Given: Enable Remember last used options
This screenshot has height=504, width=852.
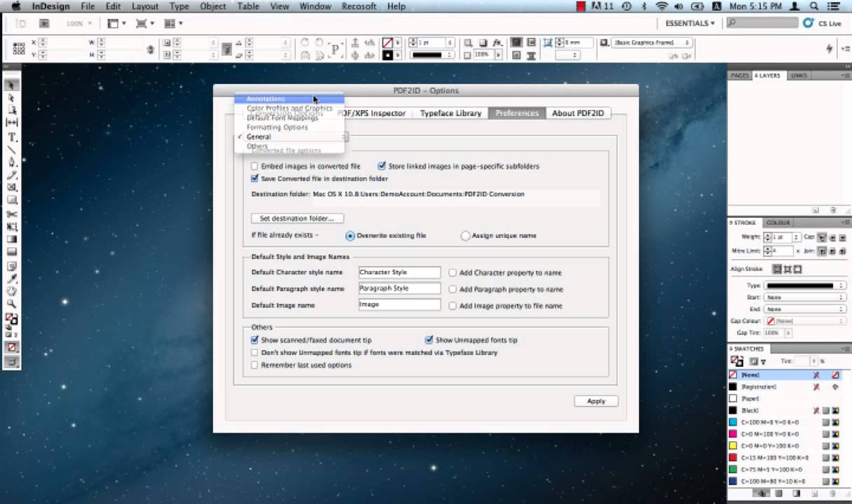Looking at the screenshot, I should pyautogui.click(x=255, y=365).
